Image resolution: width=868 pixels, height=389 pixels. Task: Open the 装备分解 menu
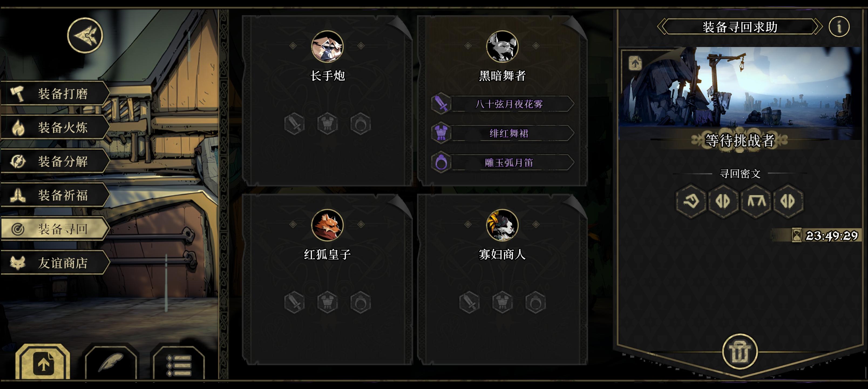(55, 161)
